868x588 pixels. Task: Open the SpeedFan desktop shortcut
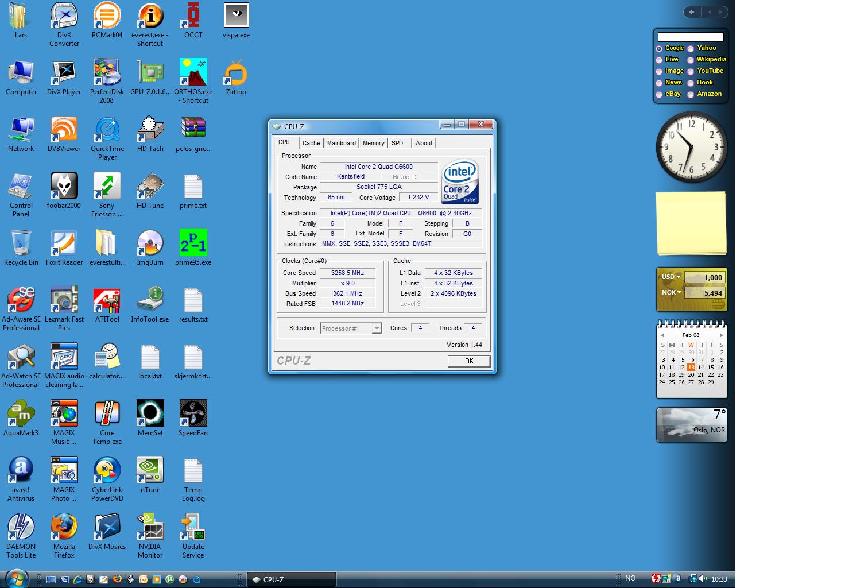point(193,414)
